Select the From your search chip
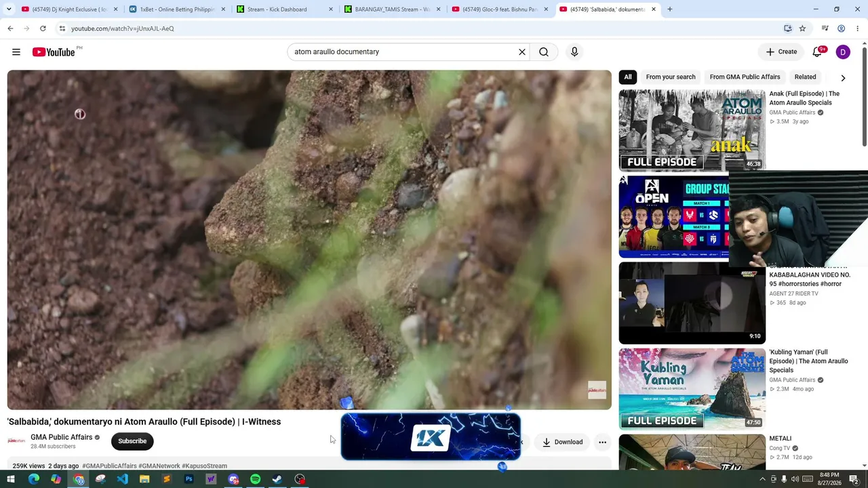The width and height of the screenshot is (868, 488). (671, 77)
